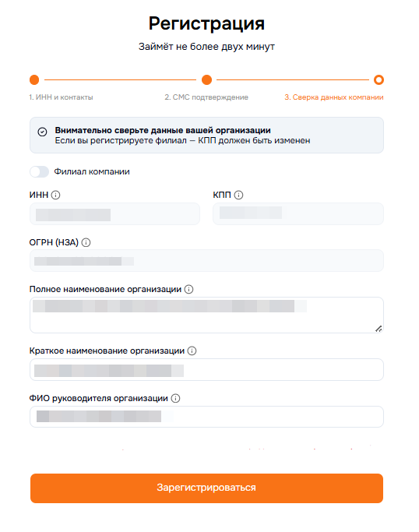Focus the ФИО руководителя организации field
This screenshot has height=532, width=419.
[206, 417]
